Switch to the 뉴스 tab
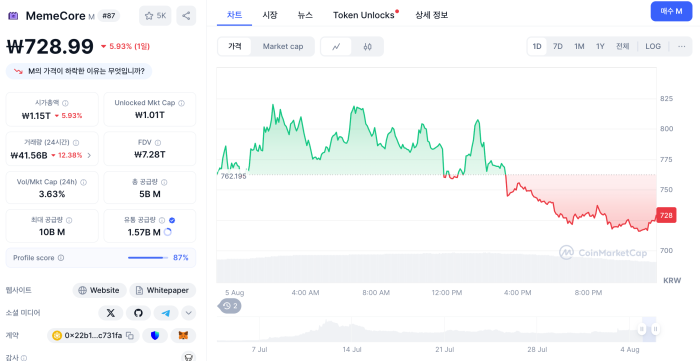The width and height of the screenshot is (700, 361). tap(305, 15)
